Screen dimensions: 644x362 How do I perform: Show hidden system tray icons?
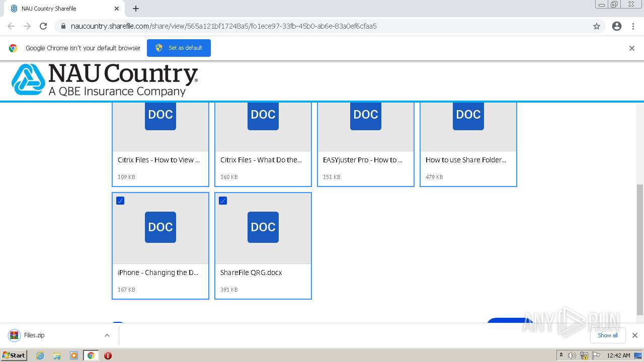(561, 355)
